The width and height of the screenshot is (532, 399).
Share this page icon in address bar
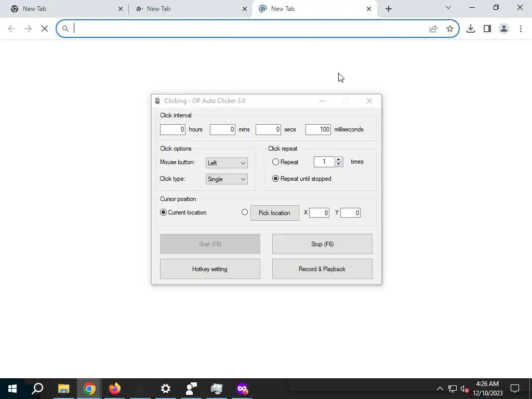pos(433,29)
